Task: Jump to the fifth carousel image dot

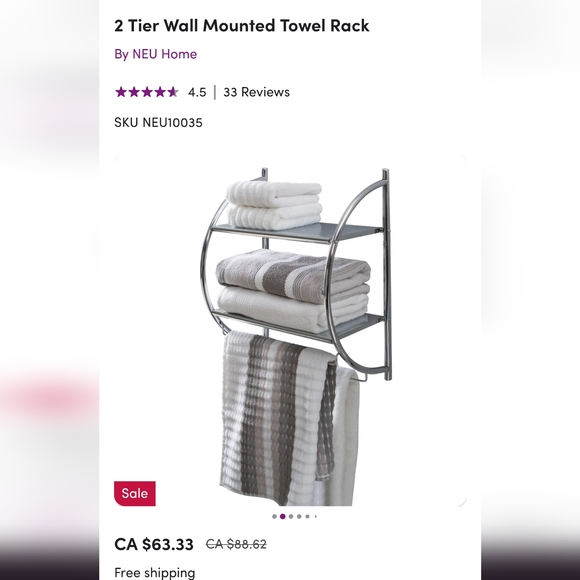Action: [x=307, y=516]
